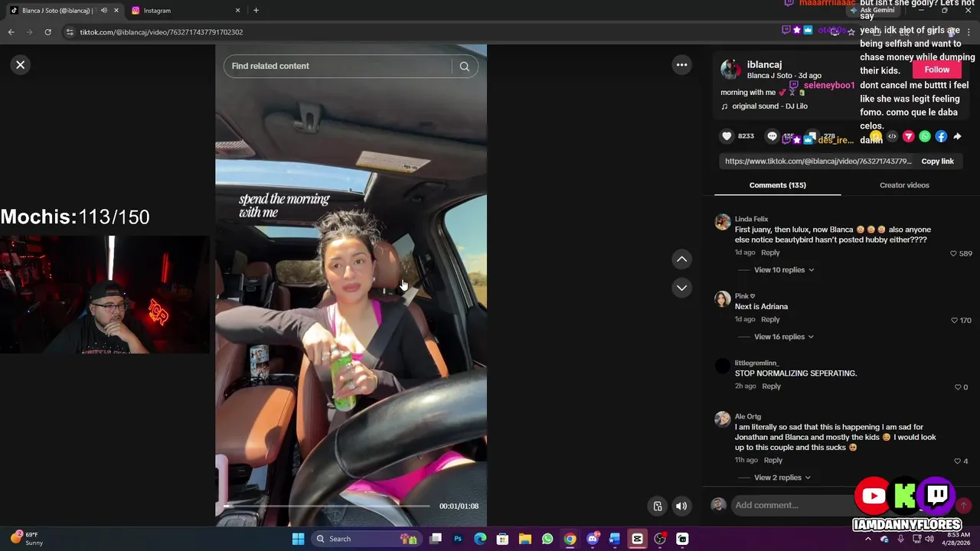Screen dimensions: 980x551
Task: Reply to Ale Ortg's comment
Action: pyautogui.click(x=773, y=461)
